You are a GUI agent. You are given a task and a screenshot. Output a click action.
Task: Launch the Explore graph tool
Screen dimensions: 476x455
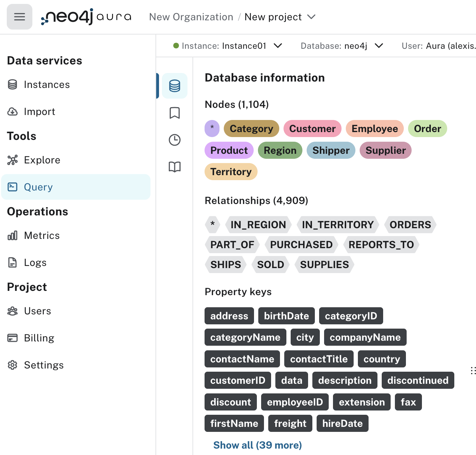(42, 160)
